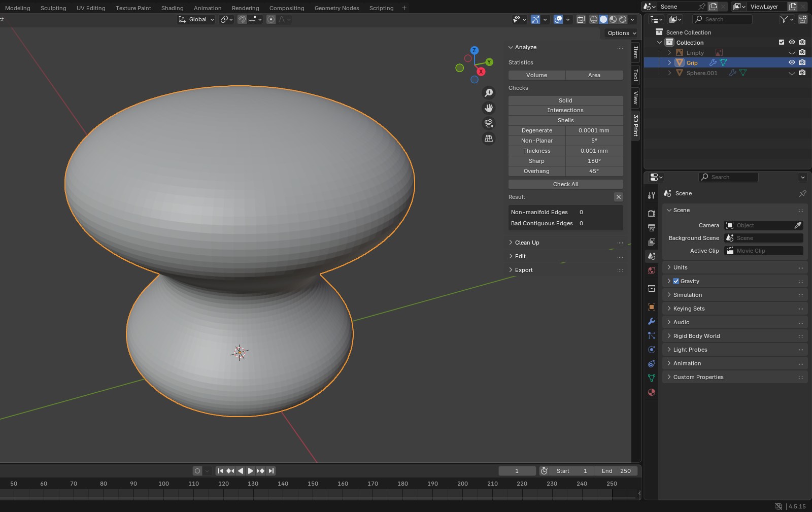Uncheck the Collection exclude checkbox in outliner
812x512 pixels.
(782, 43)
